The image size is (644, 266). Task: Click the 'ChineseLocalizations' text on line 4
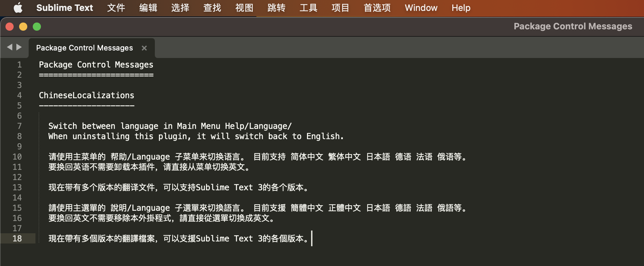(x=87, y=95)
